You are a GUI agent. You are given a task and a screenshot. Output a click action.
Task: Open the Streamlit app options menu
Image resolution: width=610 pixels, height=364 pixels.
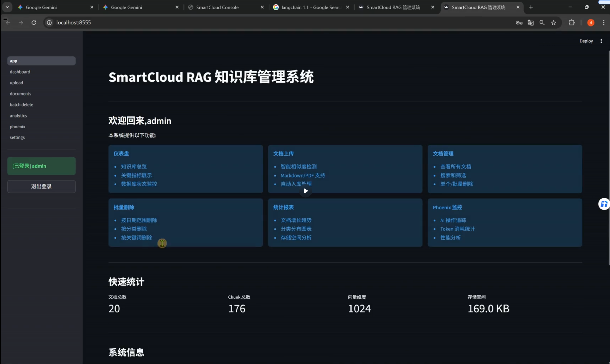601,41
